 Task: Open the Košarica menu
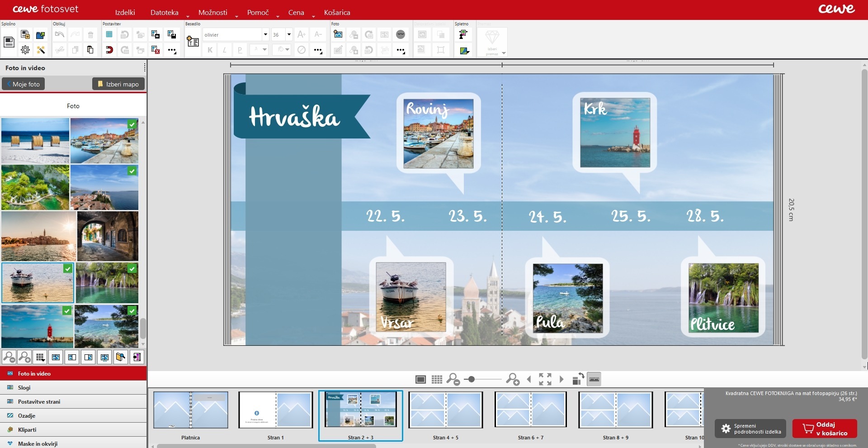337,12
